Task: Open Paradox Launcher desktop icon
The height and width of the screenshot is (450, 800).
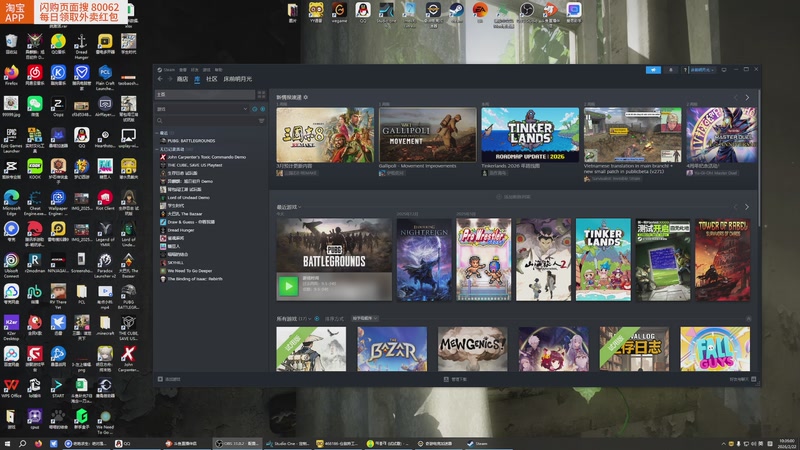Action: point(105,265)
